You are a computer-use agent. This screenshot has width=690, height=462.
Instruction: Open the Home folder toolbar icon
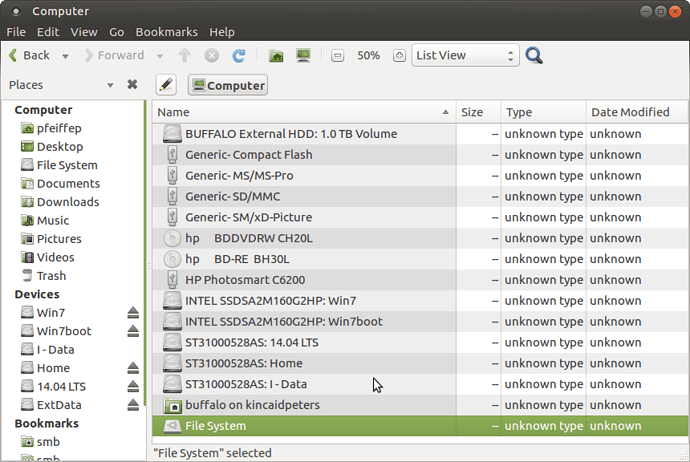click(x=276, y=55)
